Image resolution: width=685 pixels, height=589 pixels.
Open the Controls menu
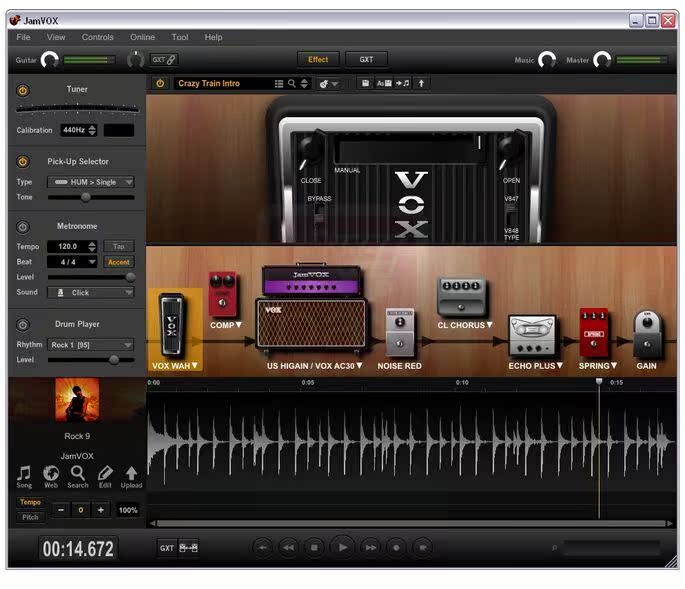pyautogui.click(x=97, y=37)
